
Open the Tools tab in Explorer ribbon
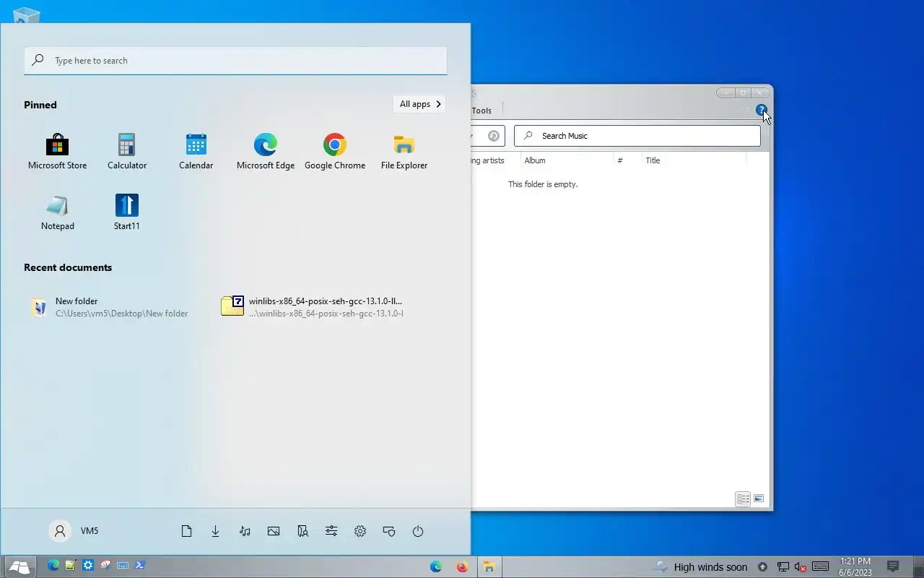coord(481,111)
